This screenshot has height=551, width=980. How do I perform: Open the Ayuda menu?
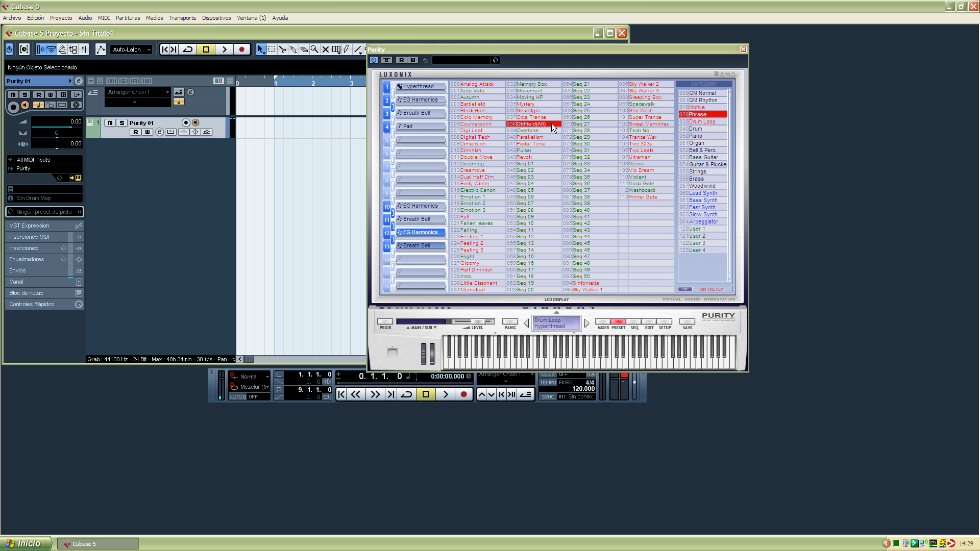pyautogui.click(x=280, y=18)
